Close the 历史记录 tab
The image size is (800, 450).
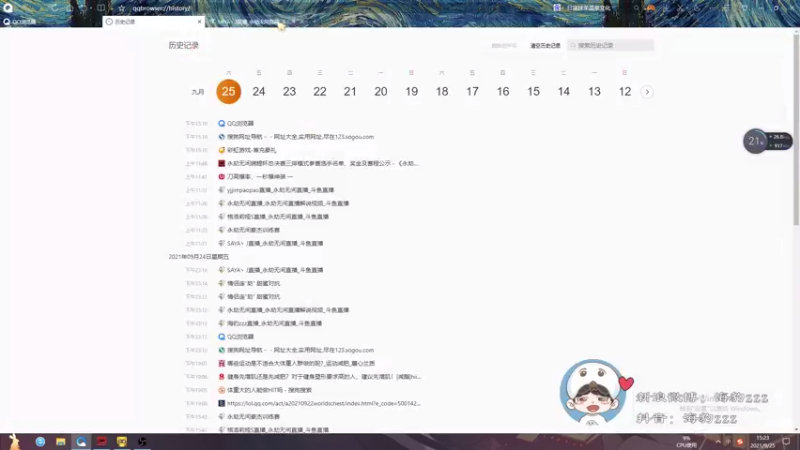199,22
